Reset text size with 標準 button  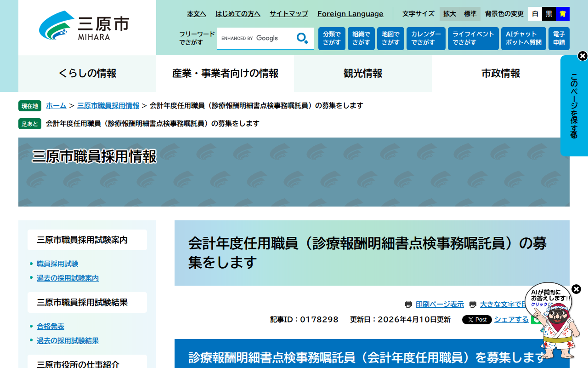(470, 14)
